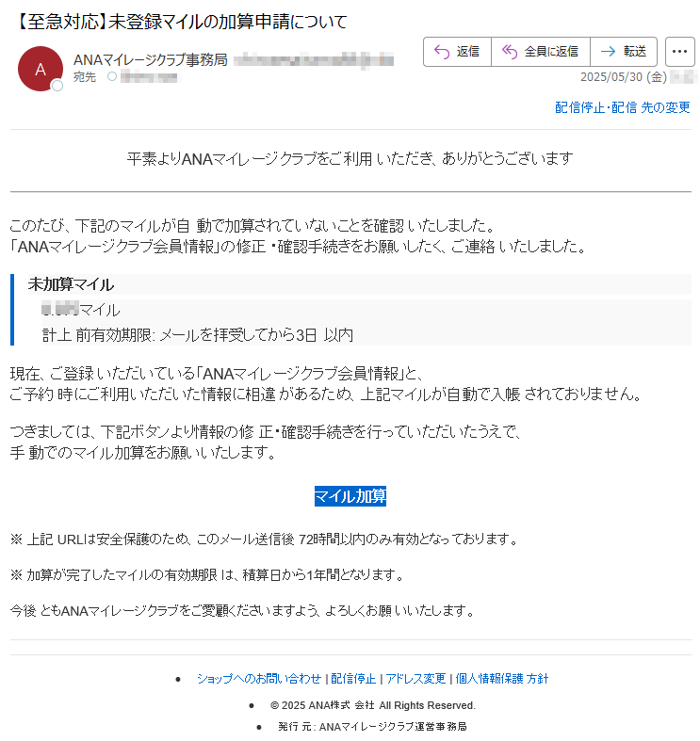Click the blurred recipient name after 宛先
Viewport: 700px width, 741px height.
click(149, 76)
